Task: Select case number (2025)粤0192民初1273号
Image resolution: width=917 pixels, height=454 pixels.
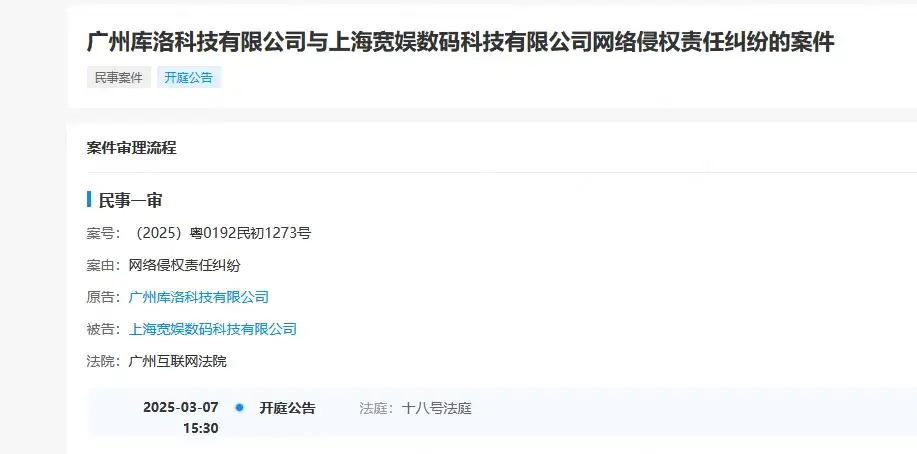Action: click(220, 234)
